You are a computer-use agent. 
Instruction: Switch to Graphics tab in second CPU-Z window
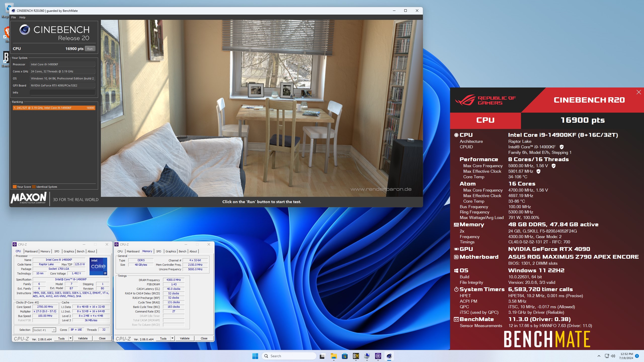[x=171, y=251]
